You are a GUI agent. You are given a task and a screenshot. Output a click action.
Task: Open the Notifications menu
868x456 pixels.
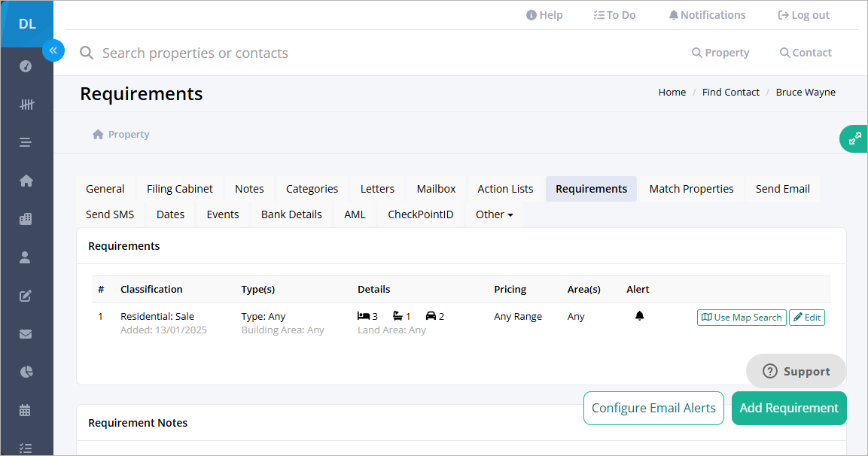click(x=706, y=14)
